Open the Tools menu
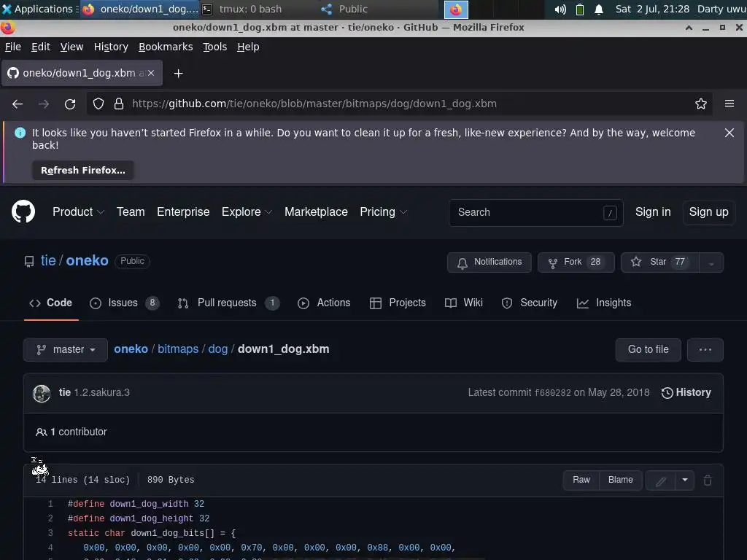 214,47
